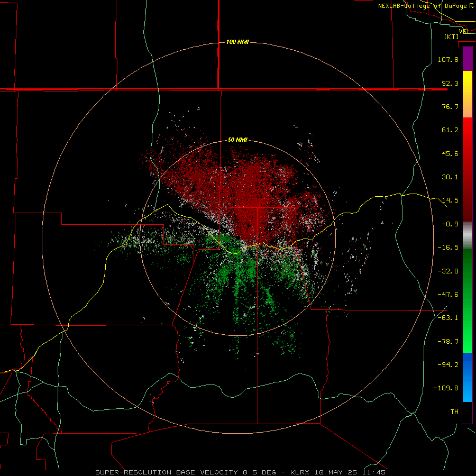The width and height of the screenshot is (476, 476).
Task: Click the 10 MAY 25 11:45 timestamp
Action: click(x=350, y=472)
